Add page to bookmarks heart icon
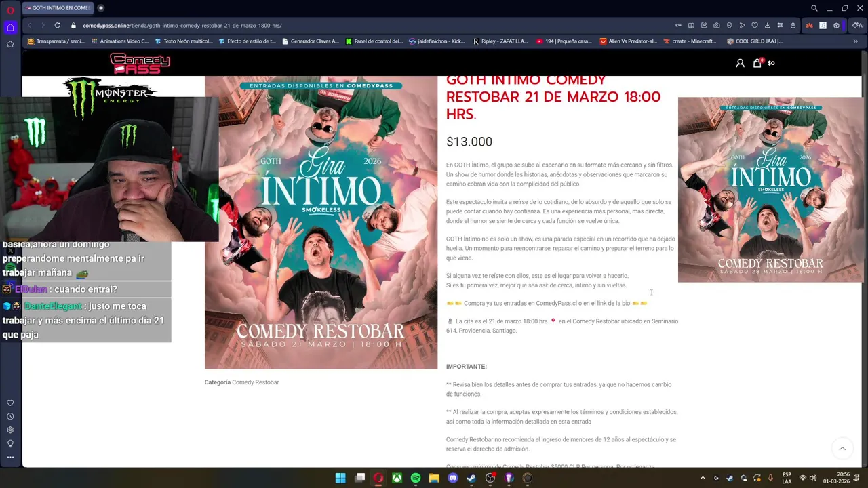This screenshot has height=488, width=868. [x=755, y=26]
